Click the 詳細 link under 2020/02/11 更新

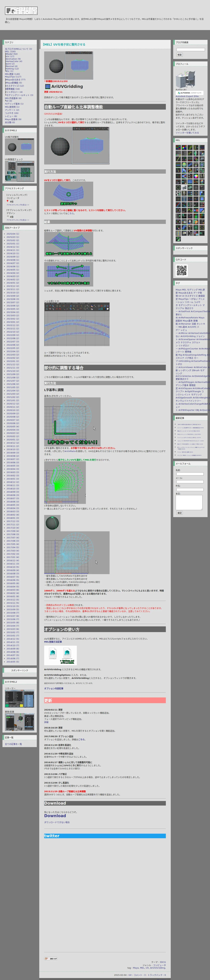tap(46, 722)
